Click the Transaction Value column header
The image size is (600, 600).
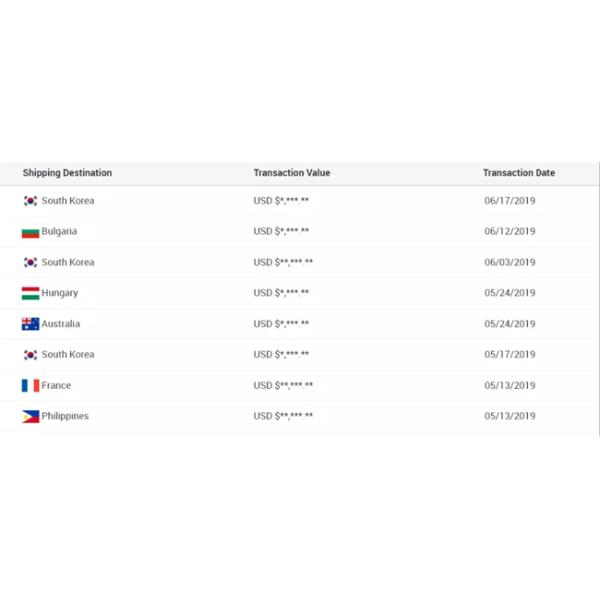coord(292,173)
